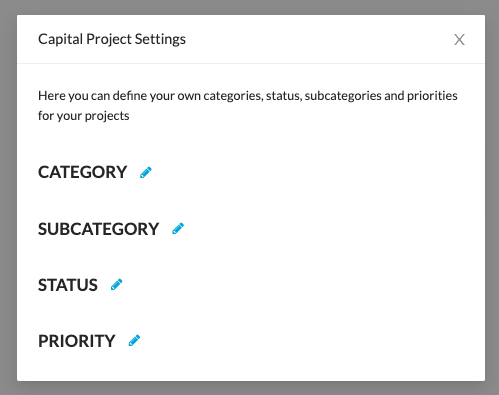Click the 'for your projects' text line
Screen dimensions: 499x395
click(x=84, y=116)
